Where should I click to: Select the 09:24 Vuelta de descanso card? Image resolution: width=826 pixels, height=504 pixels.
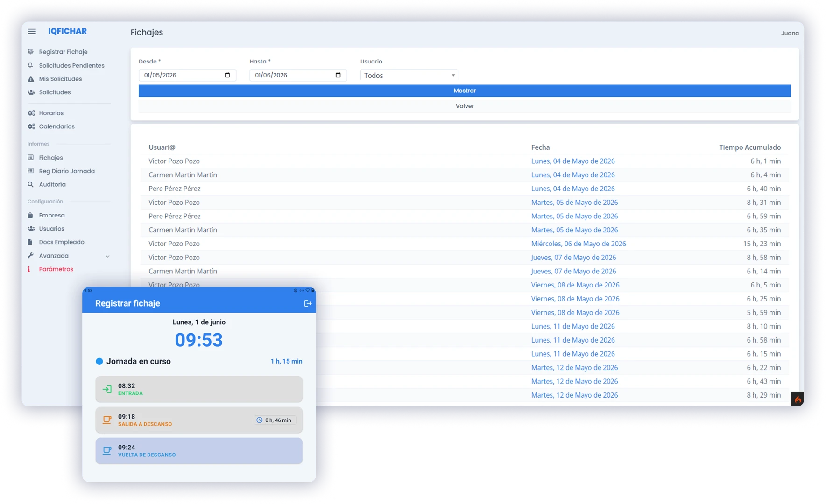click(199, 451)
